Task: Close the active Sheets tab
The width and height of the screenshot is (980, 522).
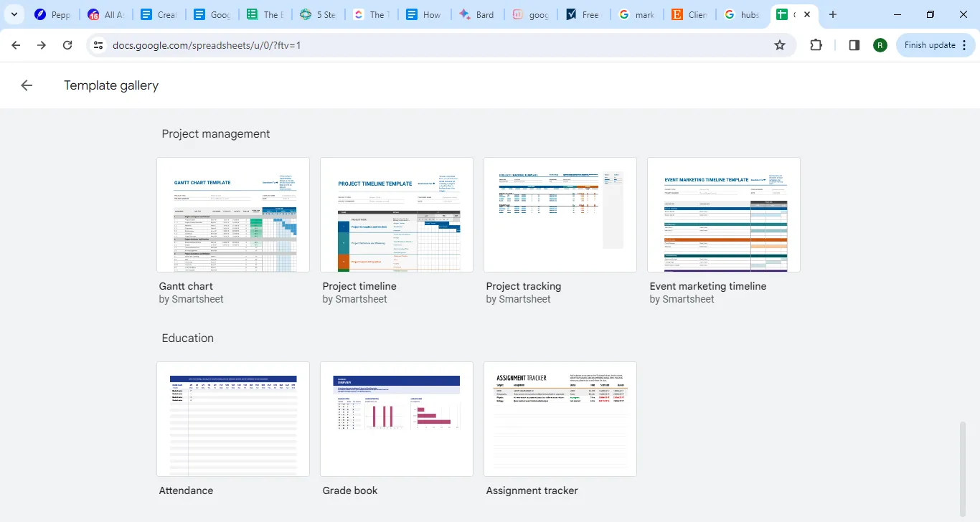Action: 807,14
